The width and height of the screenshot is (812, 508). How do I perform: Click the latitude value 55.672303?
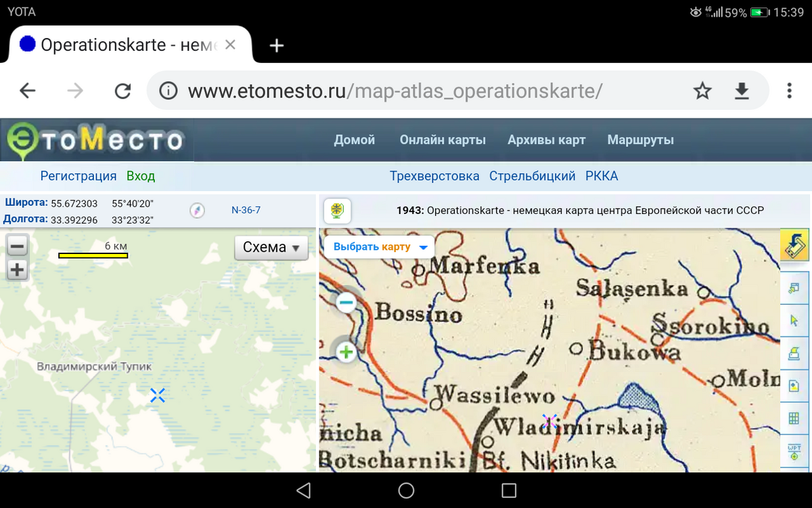click(75, 203)
